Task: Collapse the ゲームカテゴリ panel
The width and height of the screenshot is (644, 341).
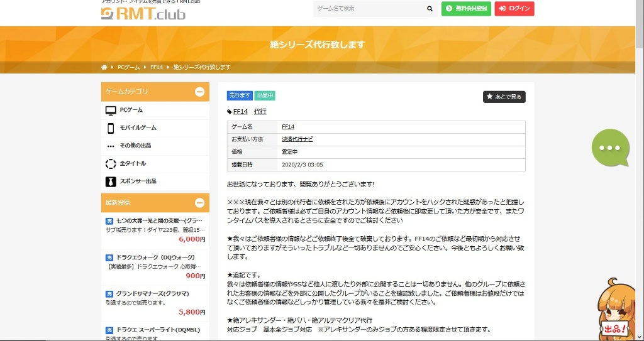Action: tap(199, 92)
